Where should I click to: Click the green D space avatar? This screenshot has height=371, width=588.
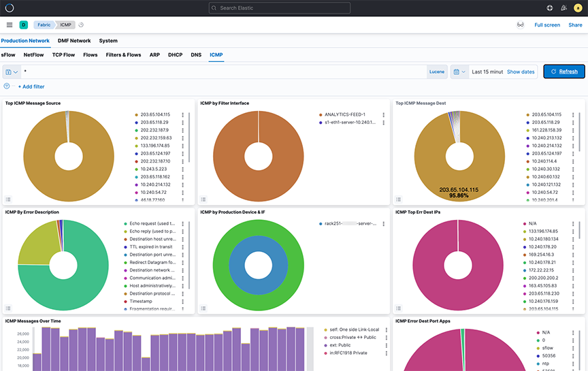tap(24, 25)
